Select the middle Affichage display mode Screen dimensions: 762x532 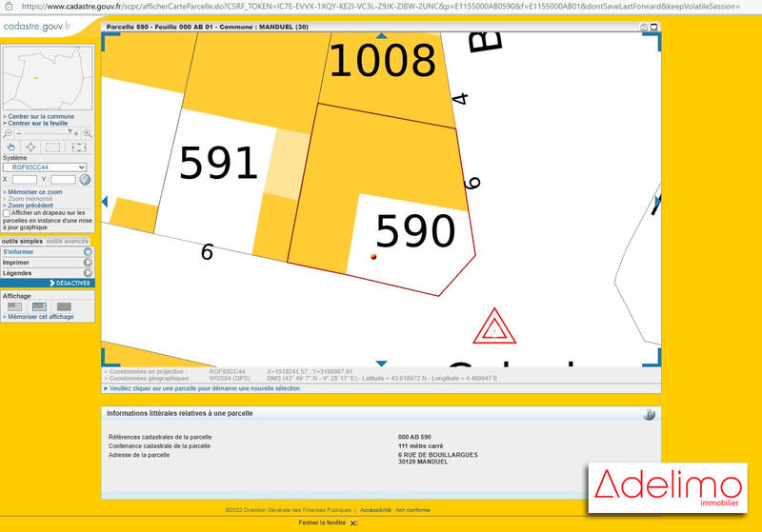tap(39, 306)
